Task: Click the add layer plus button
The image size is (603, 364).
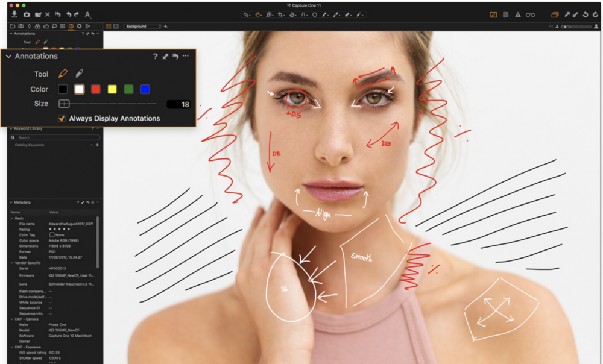Action: point(166,26)
